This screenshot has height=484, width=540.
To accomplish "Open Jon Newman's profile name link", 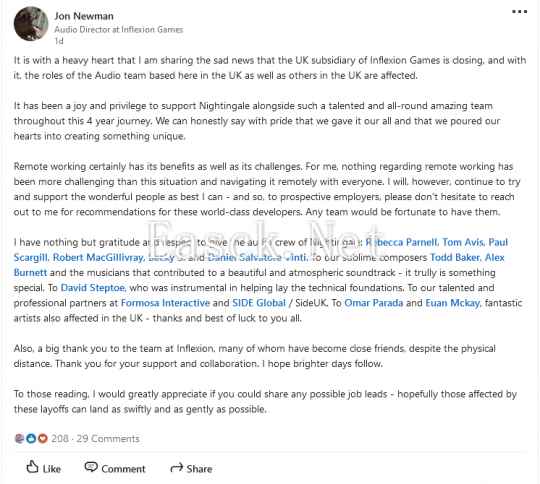I will click(84, 16).
